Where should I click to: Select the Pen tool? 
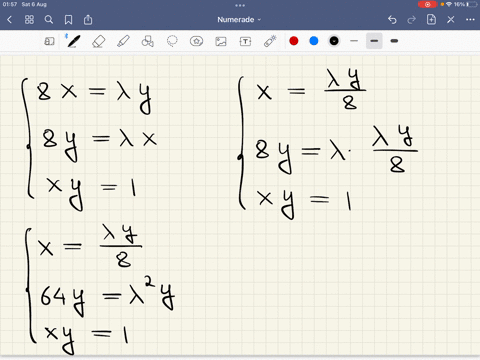[73, 41]
